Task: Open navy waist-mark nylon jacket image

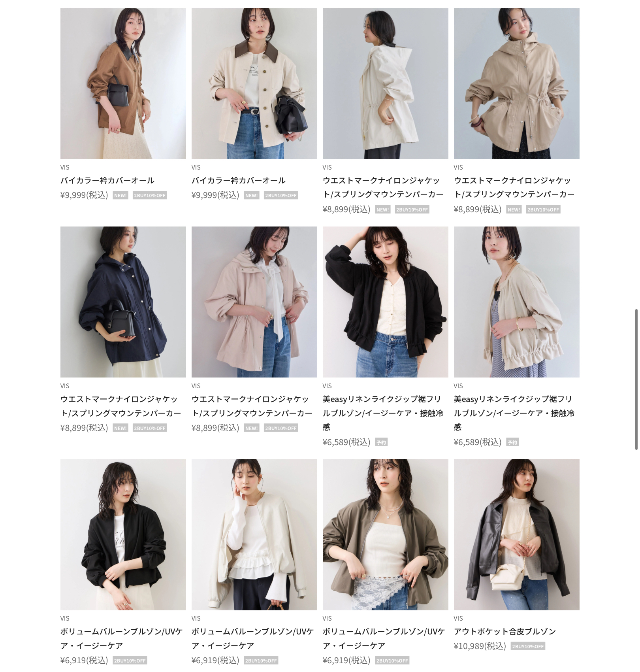Action: point(123,302)
